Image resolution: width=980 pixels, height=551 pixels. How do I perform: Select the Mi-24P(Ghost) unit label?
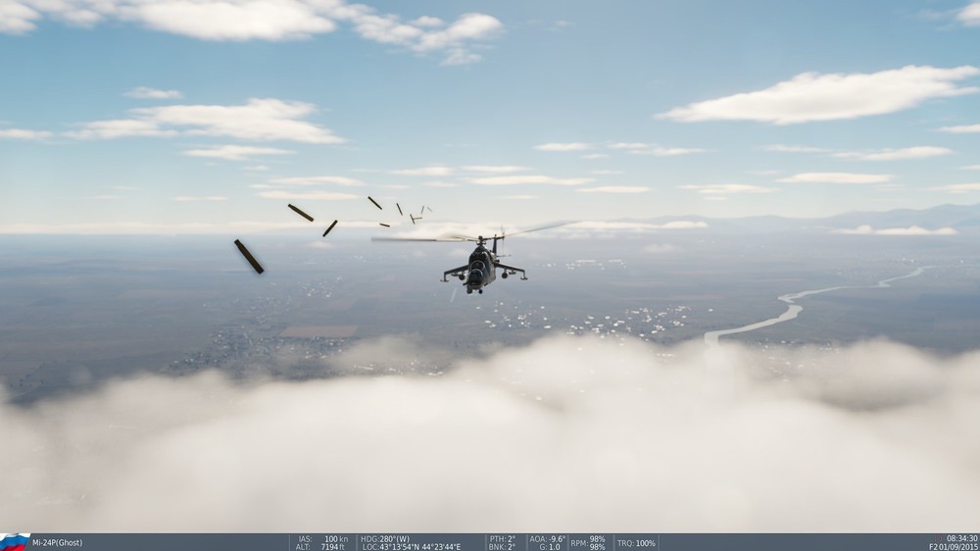coord(57,543)
